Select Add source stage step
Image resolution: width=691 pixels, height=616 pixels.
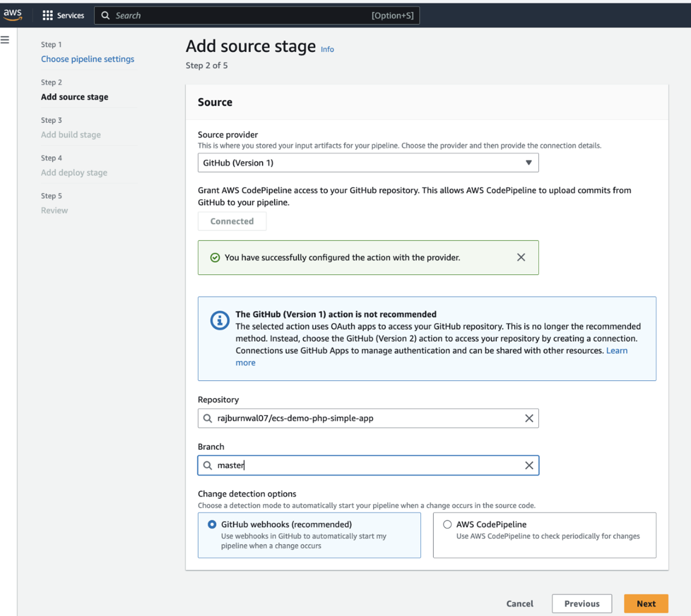pos(74,97)
